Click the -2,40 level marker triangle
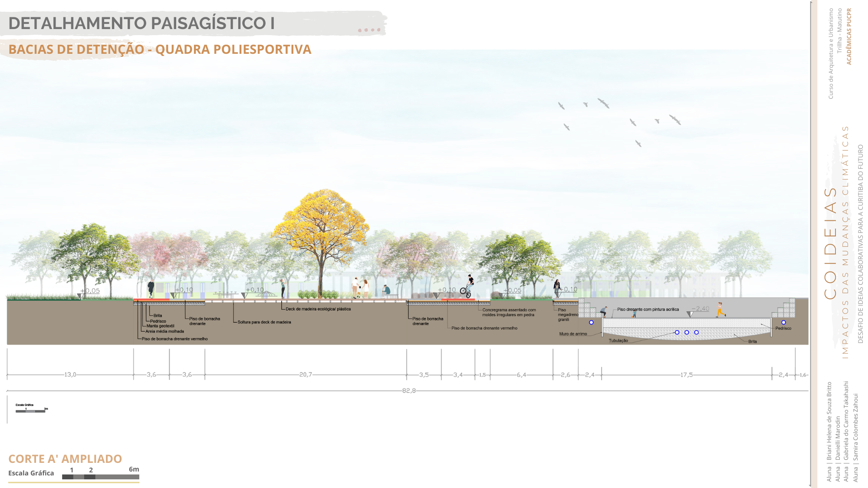 click(689, 314)
